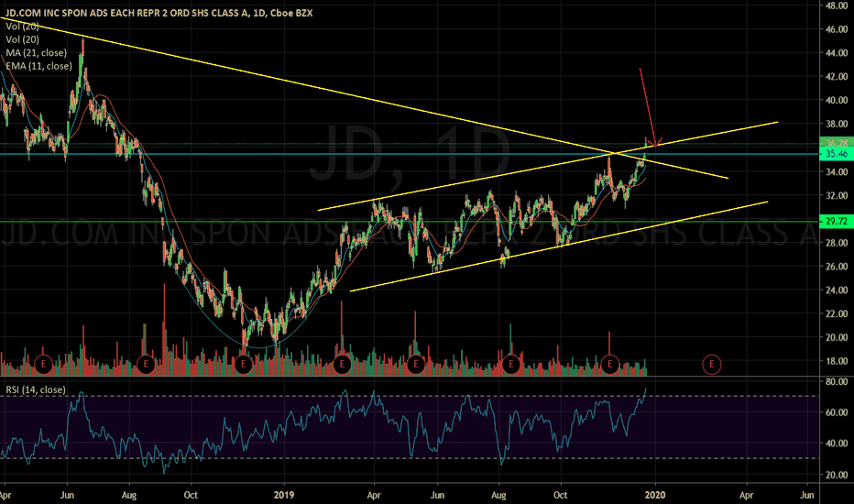Click the 2019 label on the time axis

[284, 495]
